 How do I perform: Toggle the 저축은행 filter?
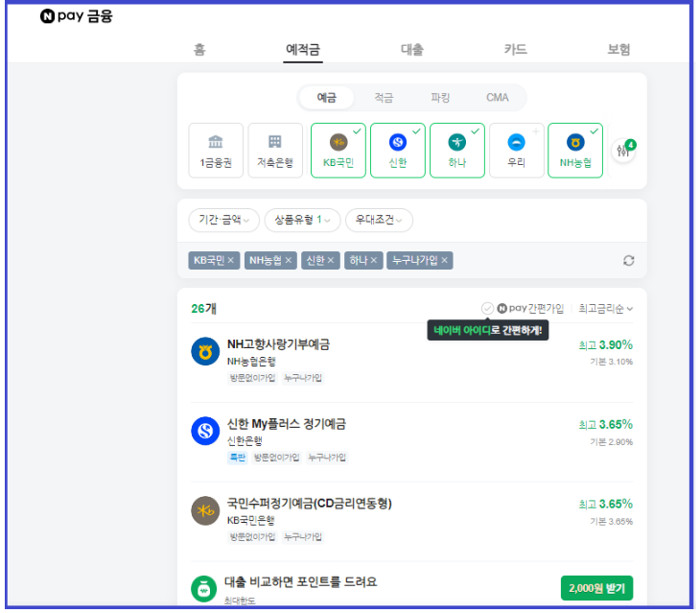coord(275,151)
